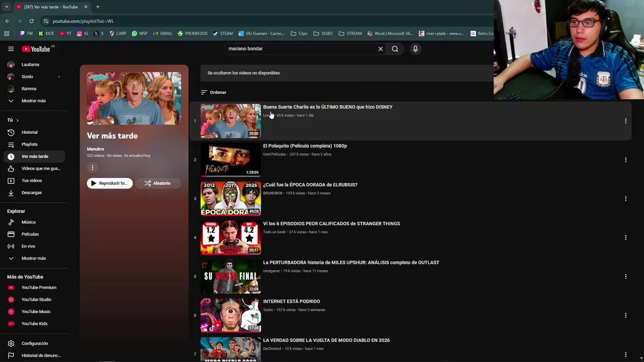Open the KICK bookmark
644x362 pixels.
pyautogui.click(x=46, y=34)
